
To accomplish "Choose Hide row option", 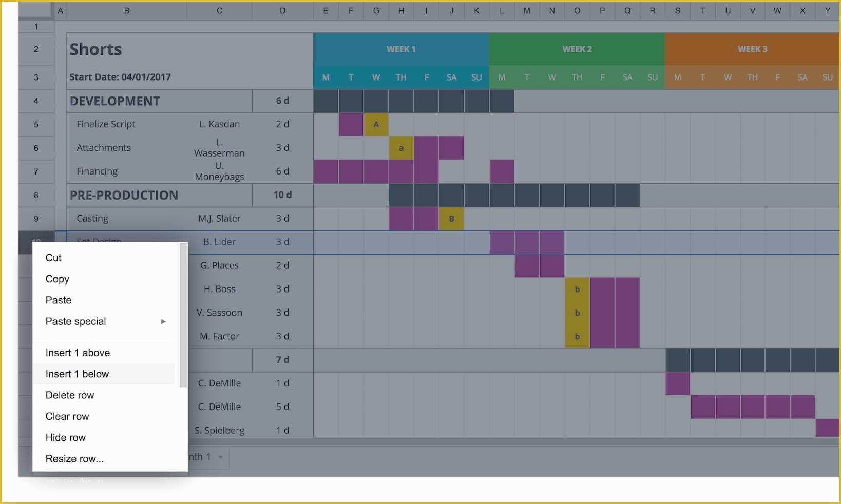I will coord(104,437).
